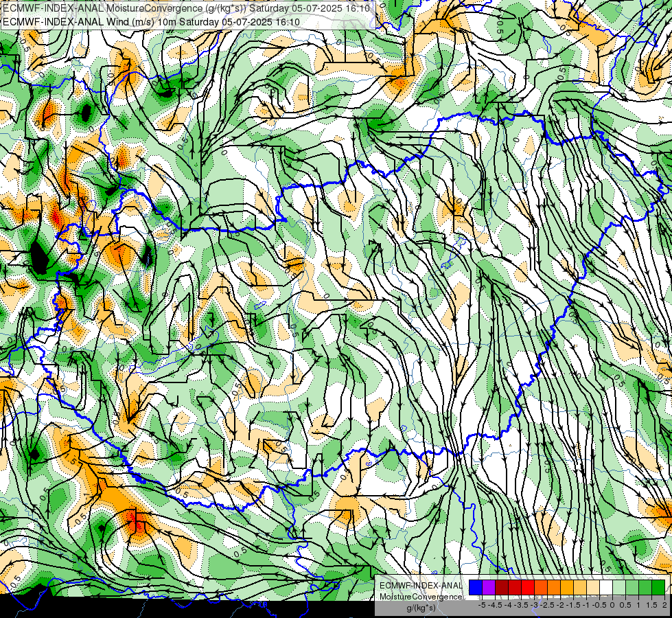Click the '-4.5' legend scale value
Image resolution: width=672 pixels, height=618 pixels.
tap(495, 605)
